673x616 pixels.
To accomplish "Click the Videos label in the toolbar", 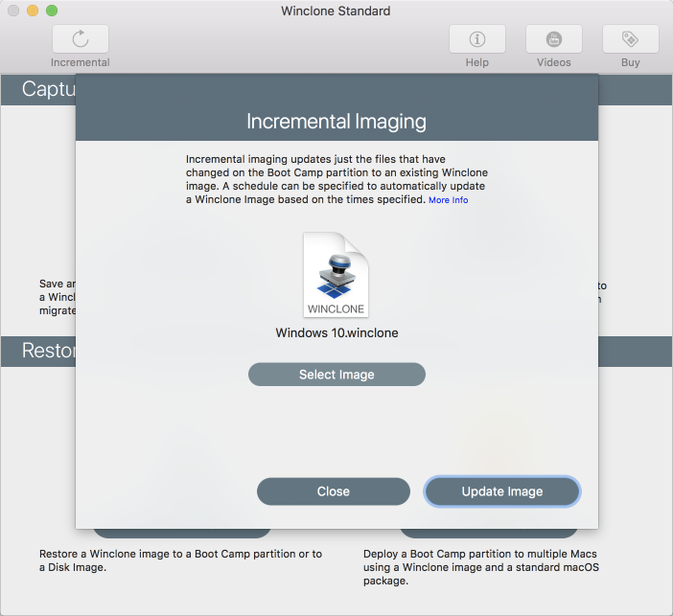I will click(x=554, y=62).
